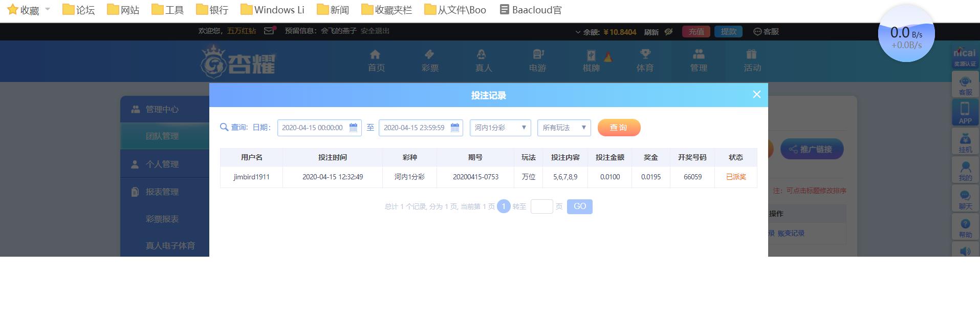Open the 棋牌 card games navigation icon

(x=591, y=61)
